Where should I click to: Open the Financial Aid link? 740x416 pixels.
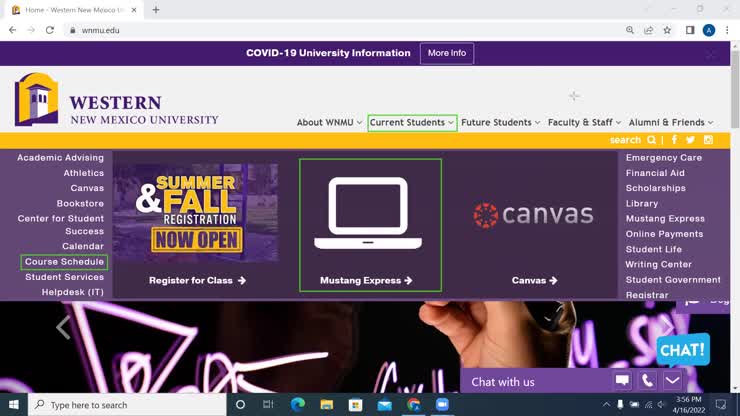click(x=654, y=173)
